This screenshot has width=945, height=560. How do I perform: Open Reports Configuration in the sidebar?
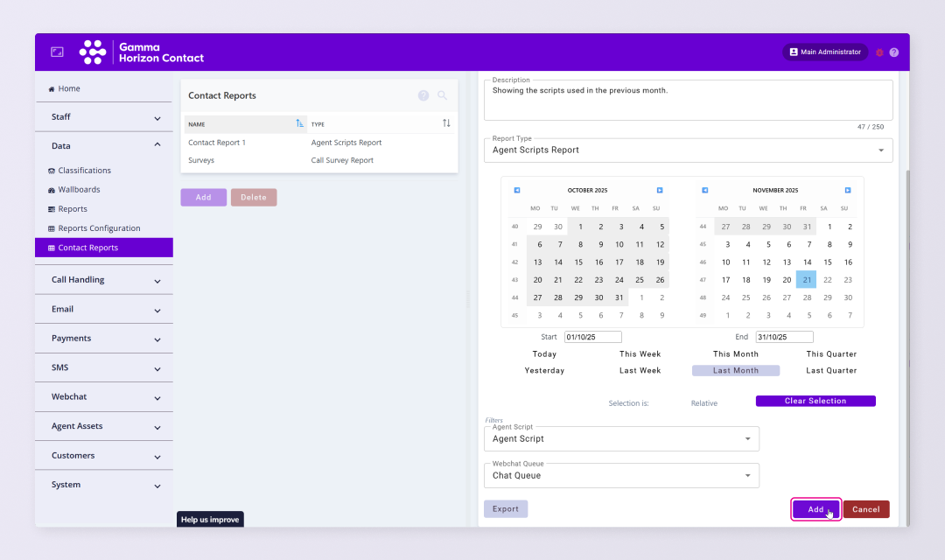click(99, 228)
